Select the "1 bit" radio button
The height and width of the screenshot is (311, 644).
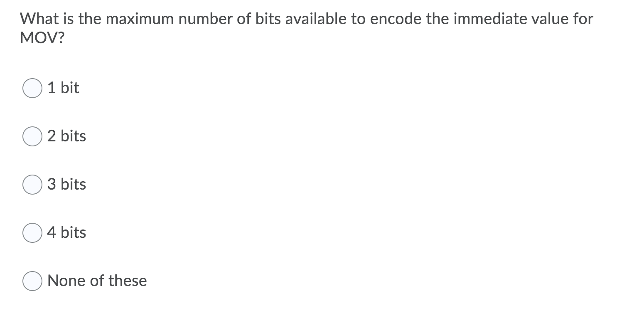32,88
